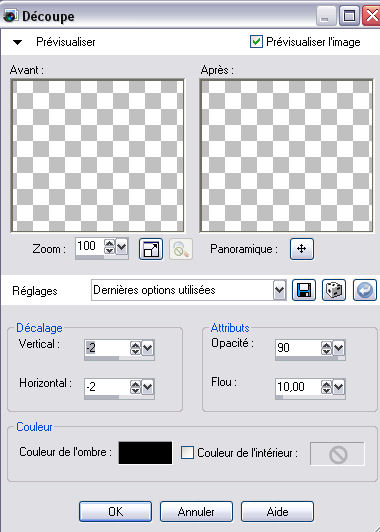Click the Panoramique pan arrows icon
The image size is (380, 532).
[302, 249]
